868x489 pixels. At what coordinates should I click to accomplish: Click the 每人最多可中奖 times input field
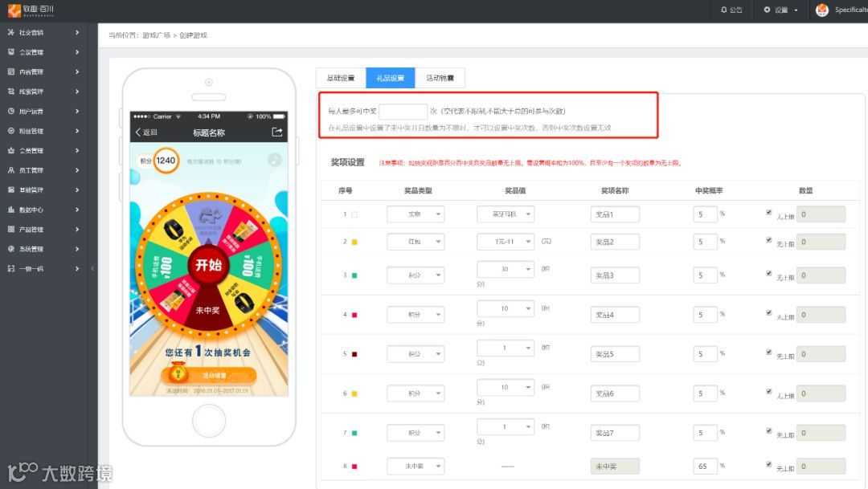pyautogui.click(x=403, y=111)
